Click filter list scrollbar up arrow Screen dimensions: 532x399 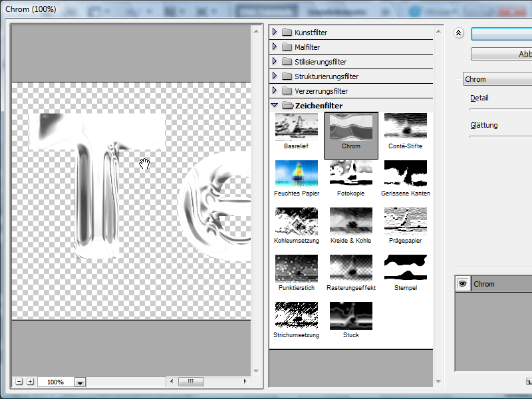click(x=438, y=31)
